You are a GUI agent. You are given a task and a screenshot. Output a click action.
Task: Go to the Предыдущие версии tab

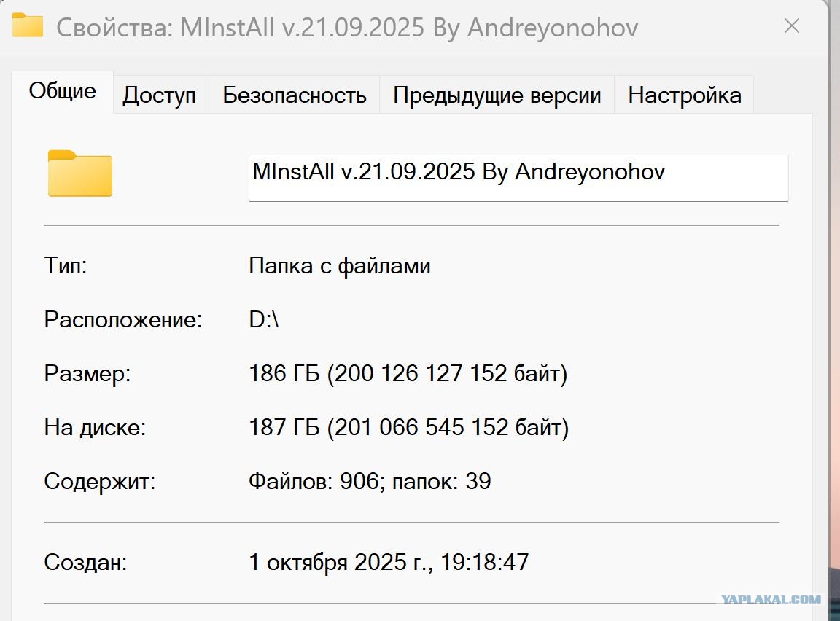497,95
